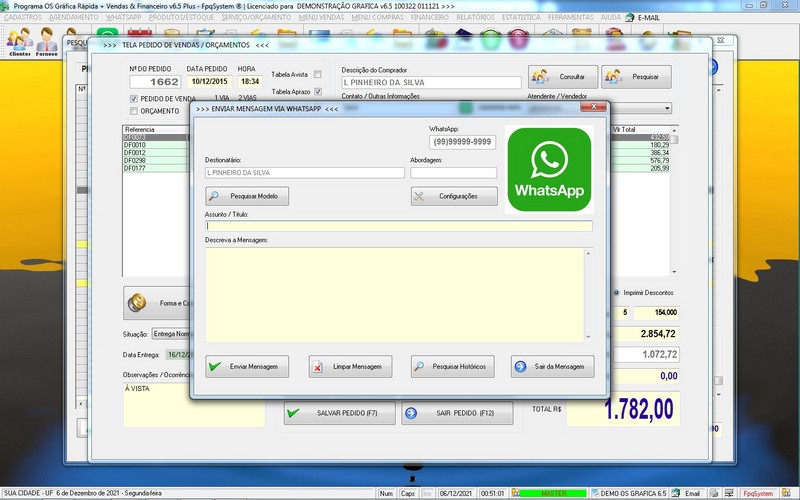Screen dimensions: 800x500
Task: Click the Configurações button
Action: [454, 196]
